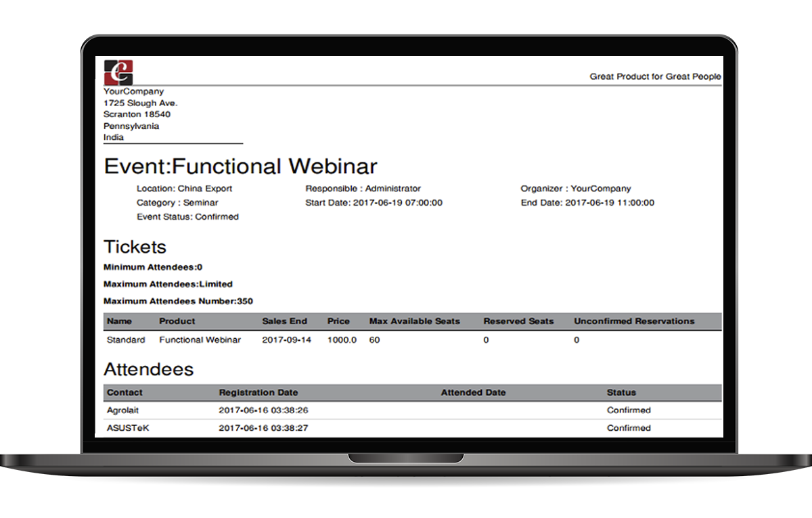Select the 'YourCompany' address line
The height and width of the screenshot is (518, 812).
133,91
